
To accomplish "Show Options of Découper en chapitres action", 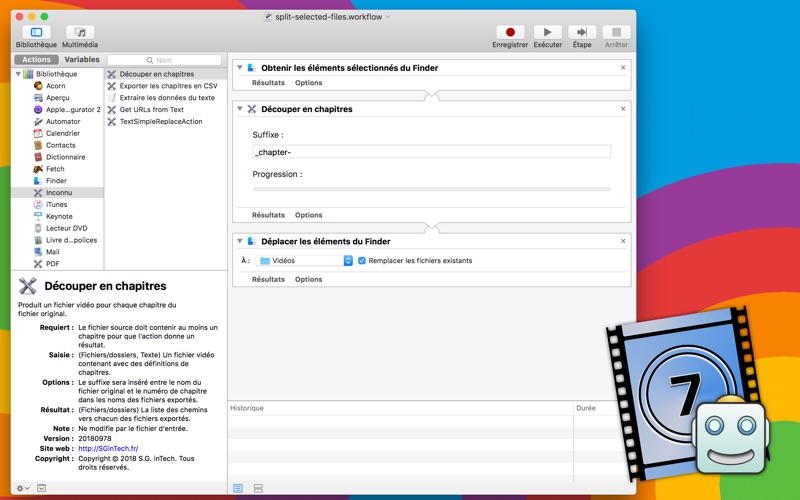I will (x=308, y=215).
